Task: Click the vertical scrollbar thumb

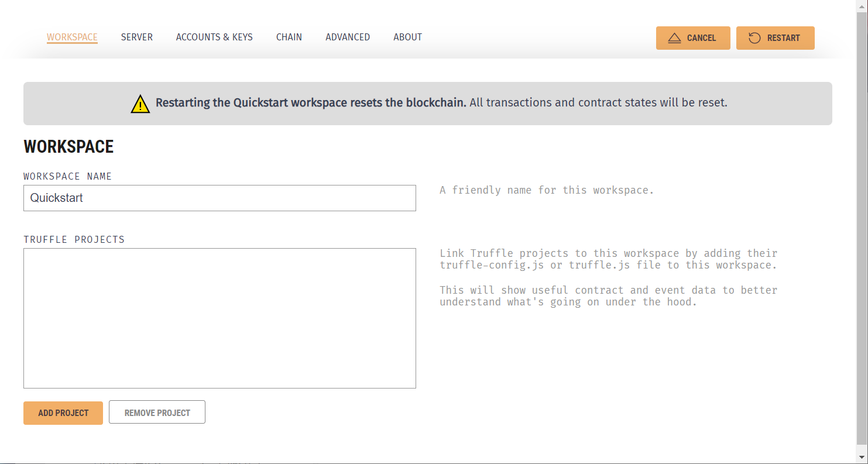Action: (x=862, y=228)
